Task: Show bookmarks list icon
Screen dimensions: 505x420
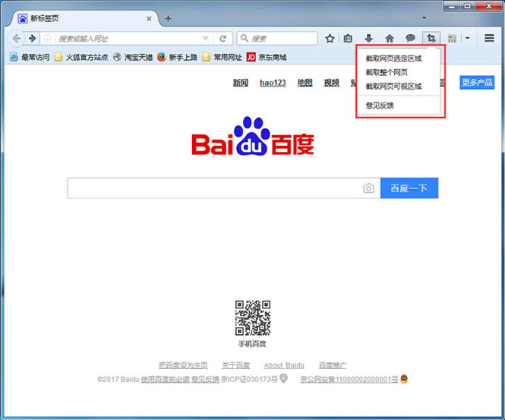Action: 348,39
